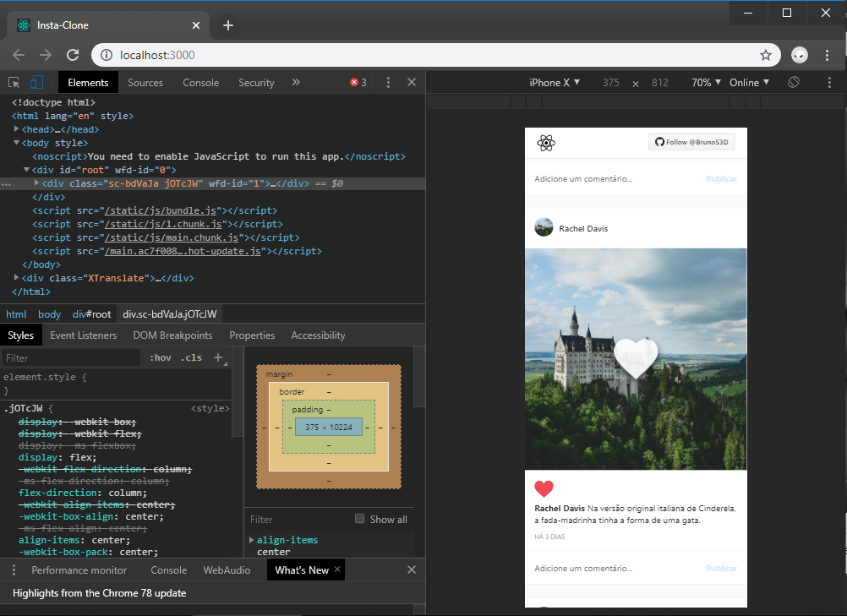The image size is (847, 616).
Task: Click the React atom logo in the app header
Action: (546, 143)
